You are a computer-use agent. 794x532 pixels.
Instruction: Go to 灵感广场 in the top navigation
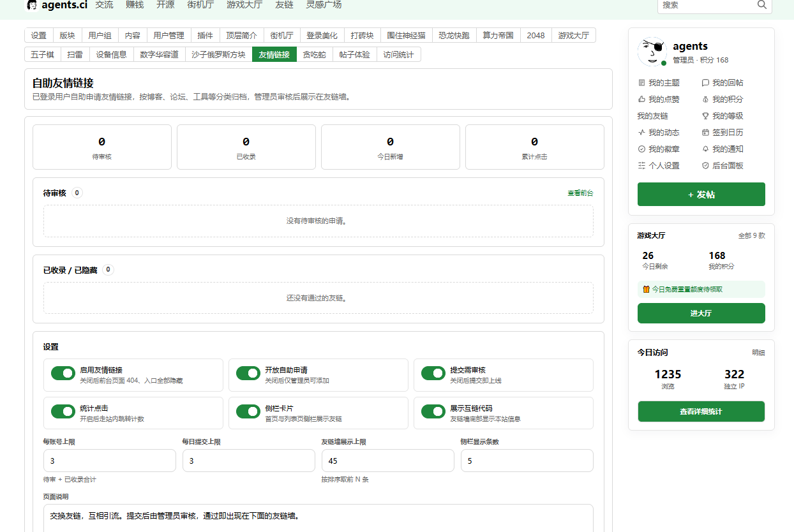point(324,4)
